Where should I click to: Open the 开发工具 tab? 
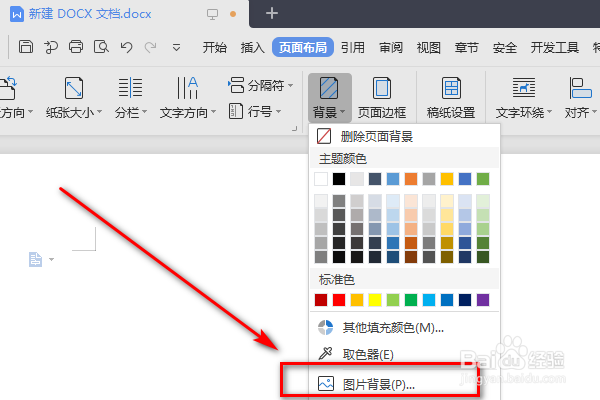click(x=554, y=47)
